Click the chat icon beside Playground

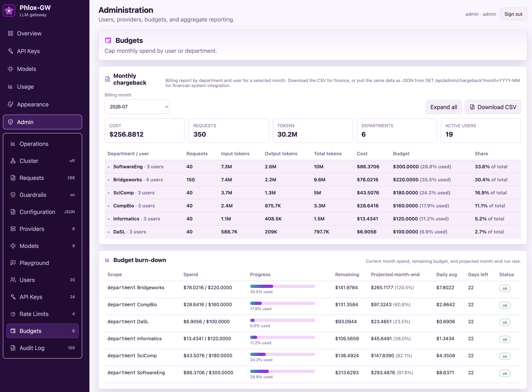[x=13, y=263]
